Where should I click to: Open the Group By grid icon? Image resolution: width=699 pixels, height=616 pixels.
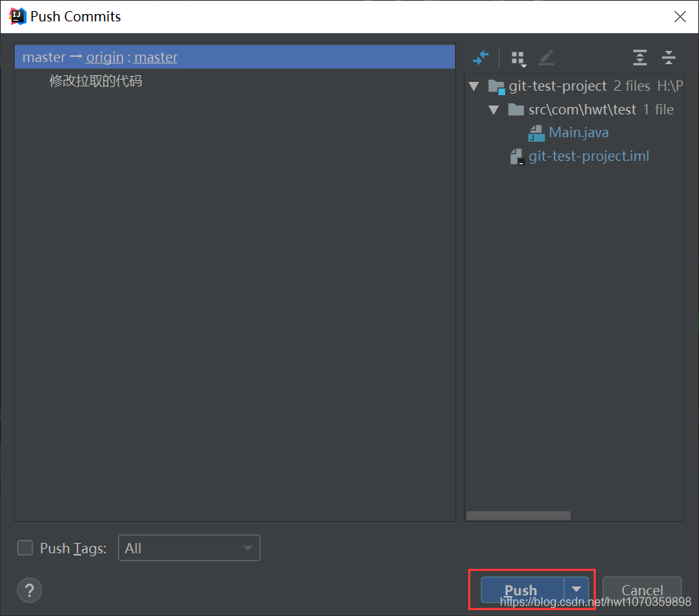[x=519, y=58]
